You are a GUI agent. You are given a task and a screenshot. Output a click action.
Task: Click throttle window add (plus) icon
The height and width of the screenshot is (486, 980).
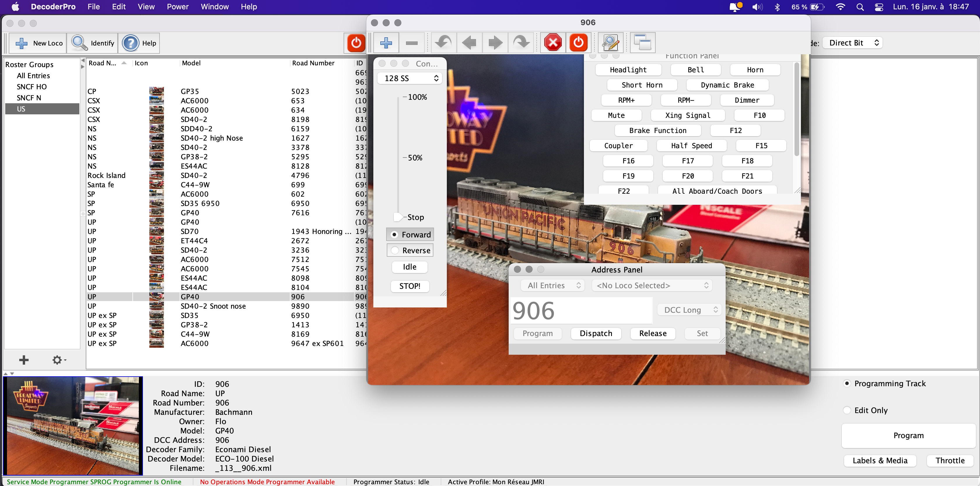[x=386, y=43]
